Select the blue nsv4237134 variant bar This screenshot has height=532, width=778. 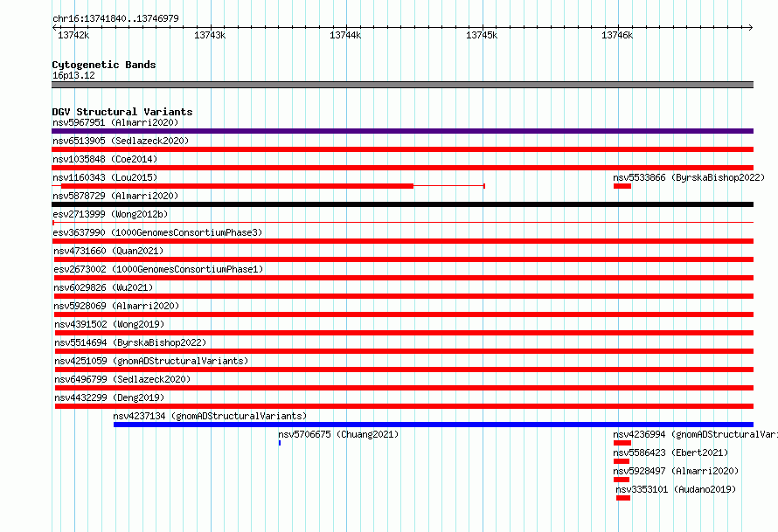pyautogui.click(x=434, y=425)
